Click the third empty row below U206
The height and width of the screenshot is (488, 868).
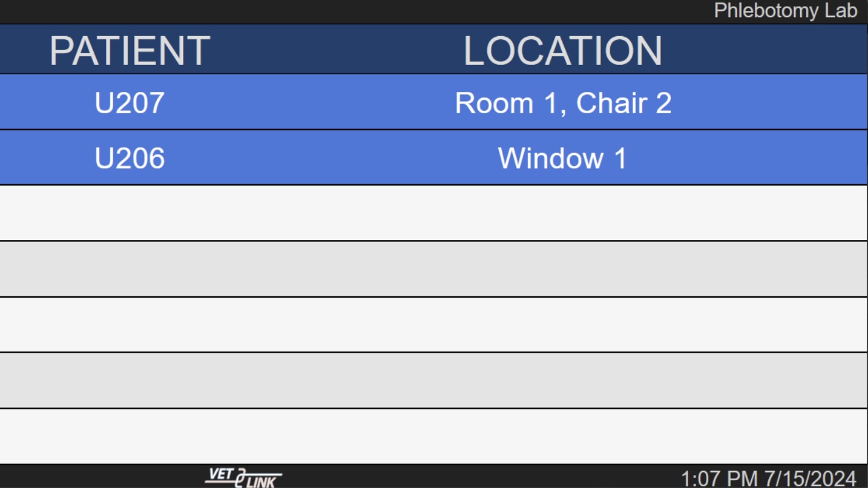433,325
